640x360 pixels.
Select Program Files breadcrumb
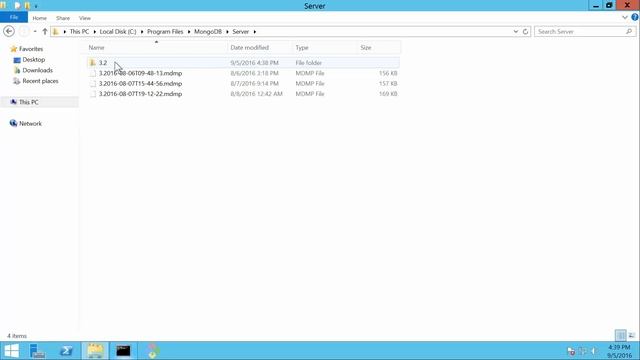point(165,31)
